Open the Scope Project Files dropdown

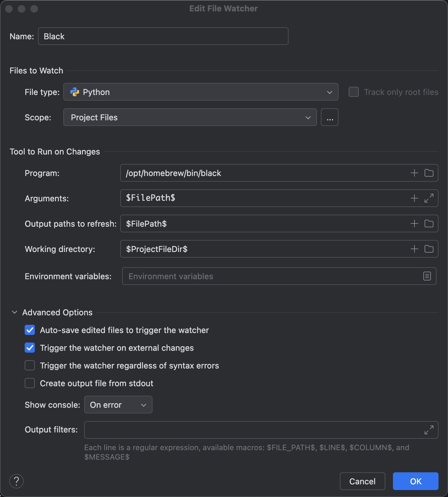point(190,117)
